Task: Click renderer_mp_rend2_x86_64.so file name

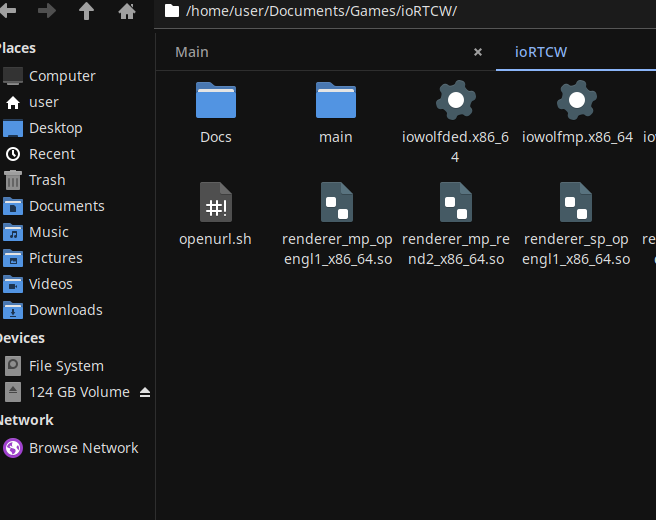Action: point(456,249)
